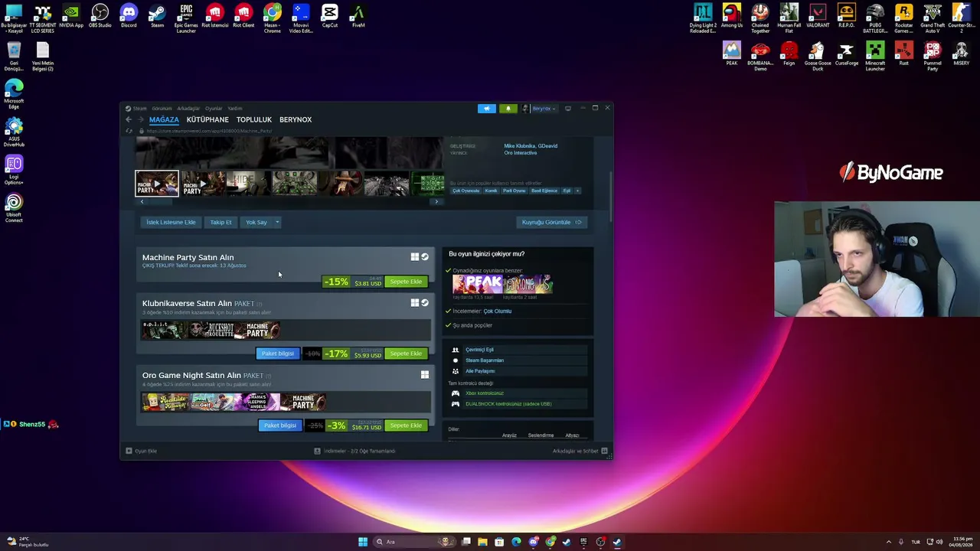The height and width of the screenshot is (551, 980).
Task: Click Kuyruğu Görüntüle button
Action: pos(551,222)
